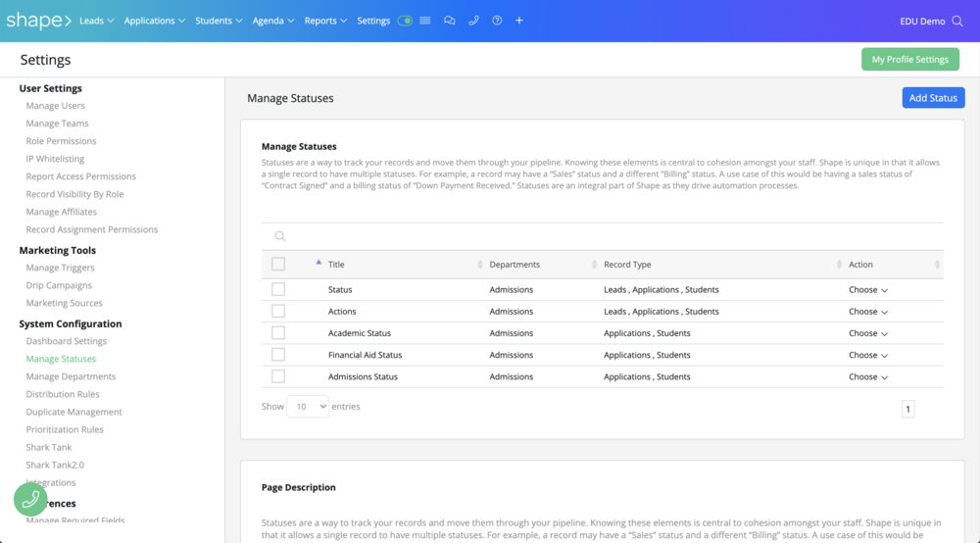Open Choose dropdown for Status row
Screen dimensions: 980x543
[x=868, y=290]
